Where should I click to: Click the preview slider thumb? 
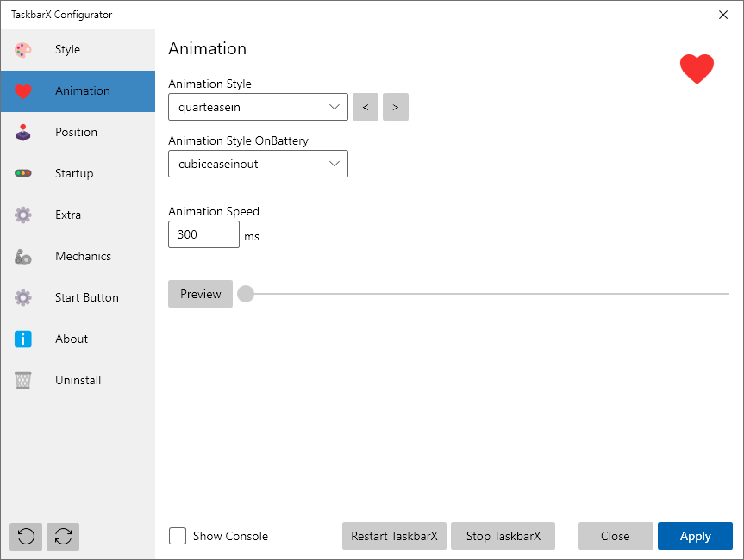(x=246, y=294)
